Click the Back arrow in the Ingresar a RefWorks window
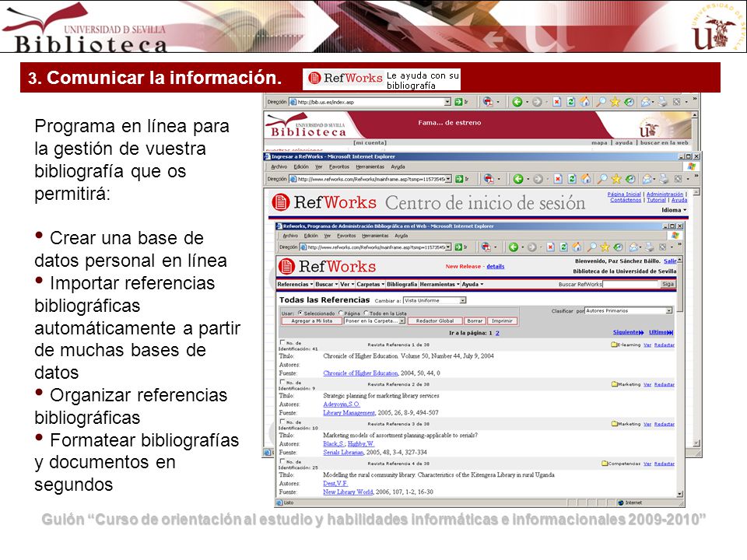 518,179
